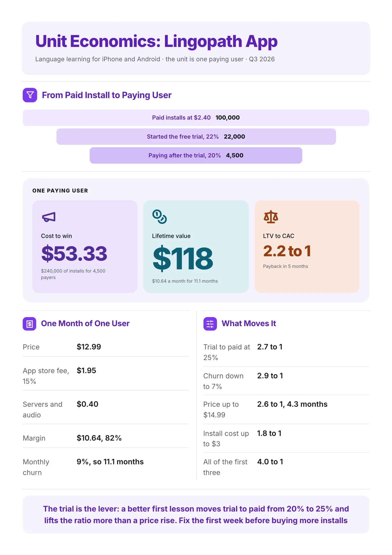This screenshot has width=392, height=555.
Task: Click the Churn down to 7% label
Action: pyautogui.click(x=223, y=381)
